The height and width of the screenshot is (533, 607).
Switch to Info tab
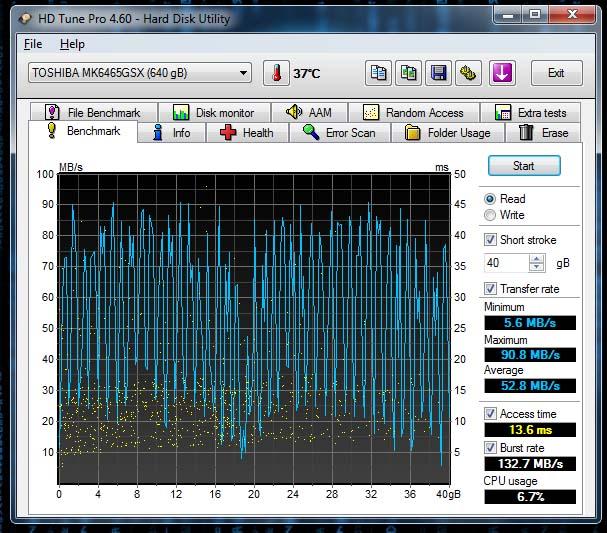click(171, 133)
